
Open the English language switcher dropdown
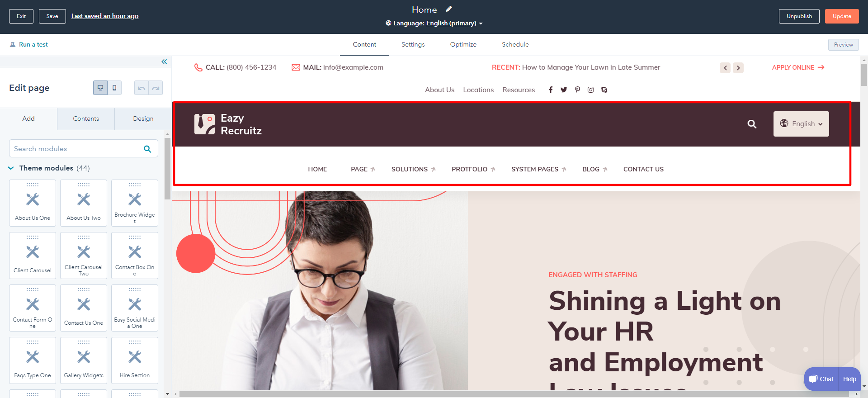(801, 124)
